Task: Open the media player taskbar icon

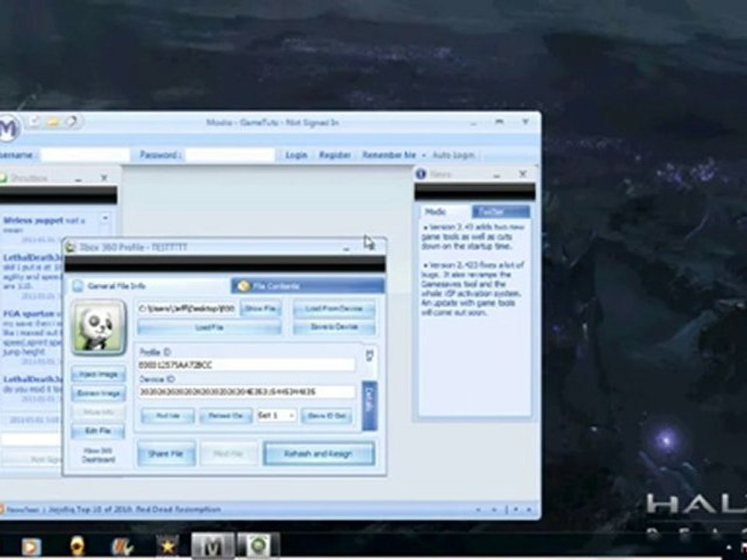Action: click(31, 547)
